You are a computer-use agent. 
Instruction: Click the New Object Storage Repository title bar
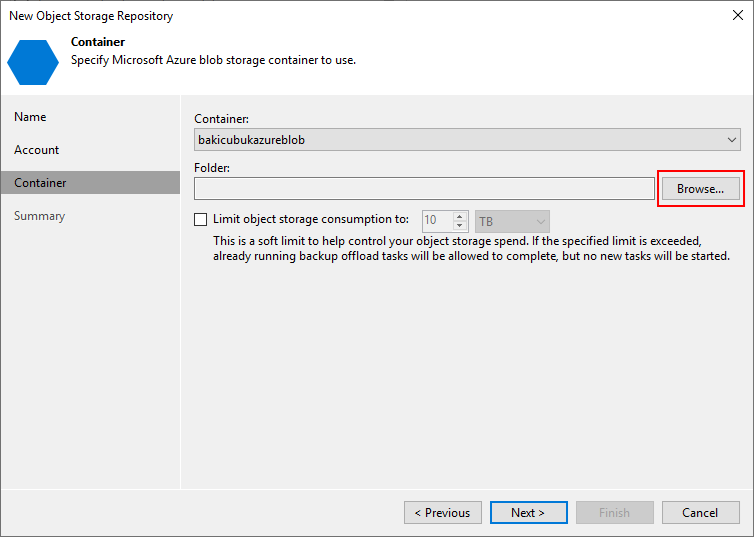(x=300, y=16)
